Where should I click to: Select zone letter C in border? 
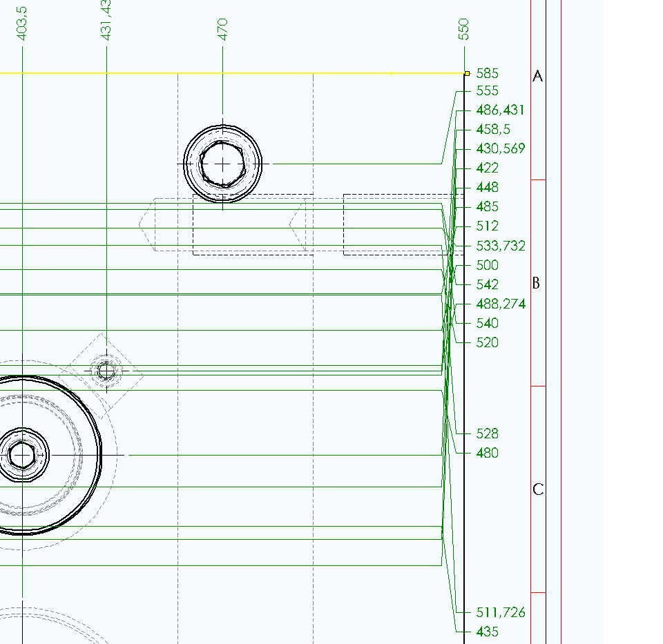pyautogui.click(x=538, y=489)
